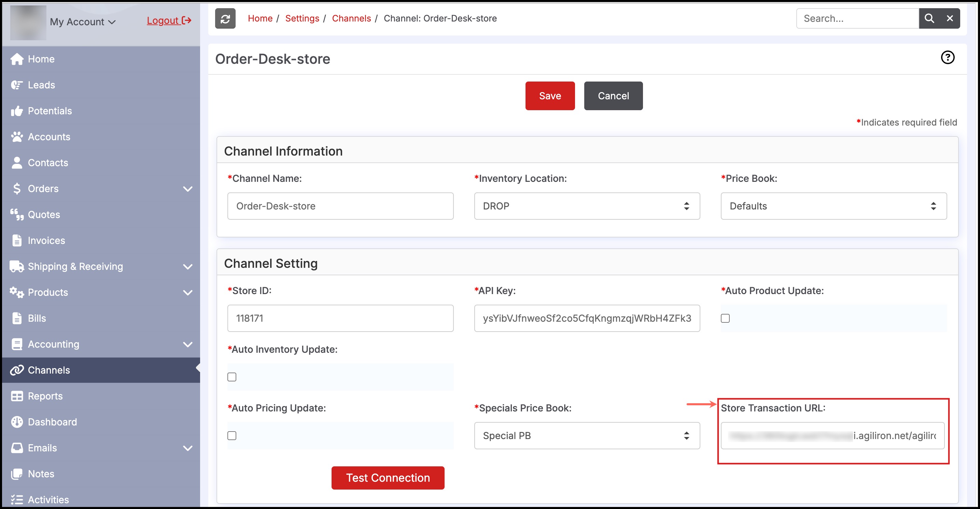Toggle the Auto Pricing Update checkbox

click(x=232, y=436)
